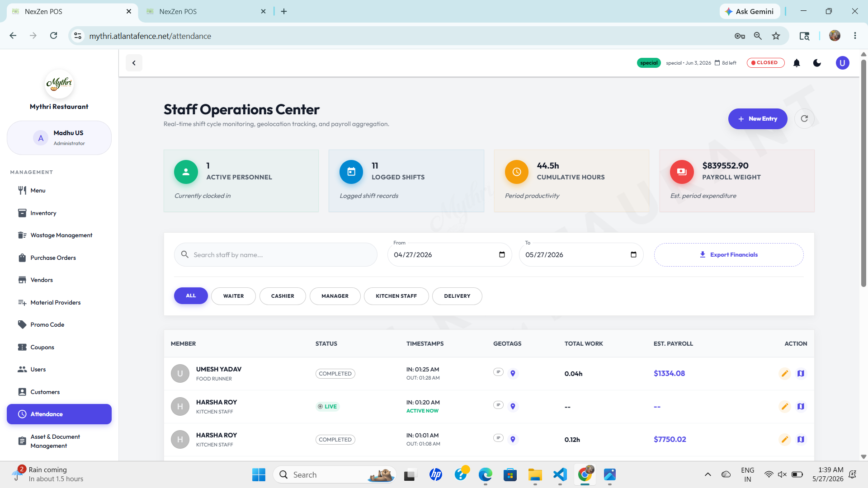Open Material Providers in sidebar

point(59,302)
